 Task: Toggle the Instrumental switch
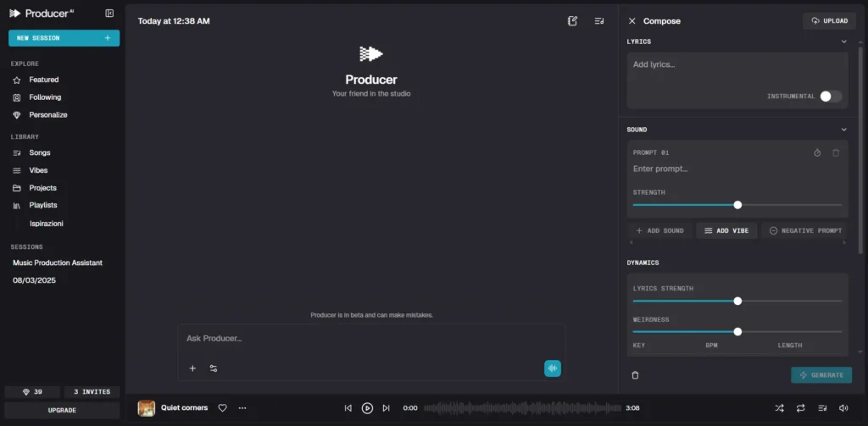[831, 97]
